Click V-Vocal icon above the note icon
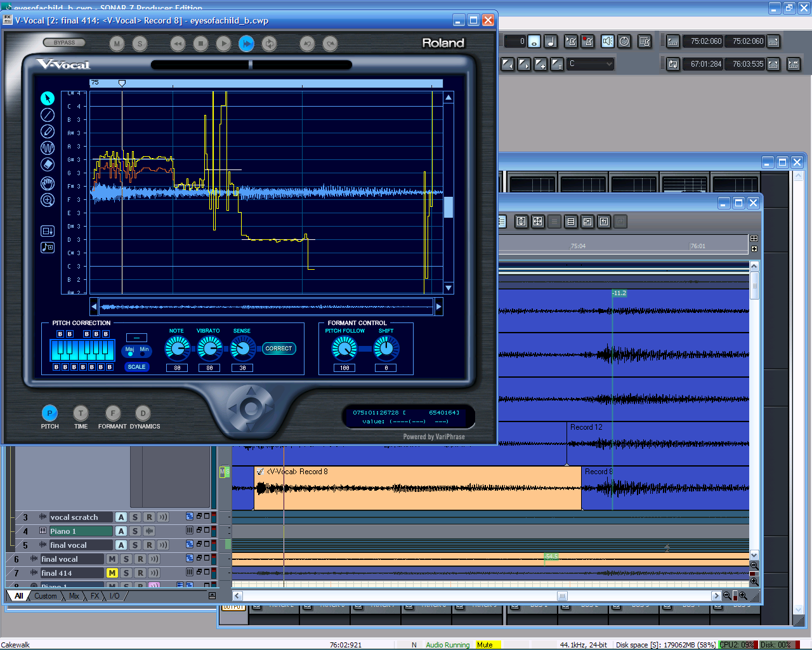812x650 pixels. (48, 231)
